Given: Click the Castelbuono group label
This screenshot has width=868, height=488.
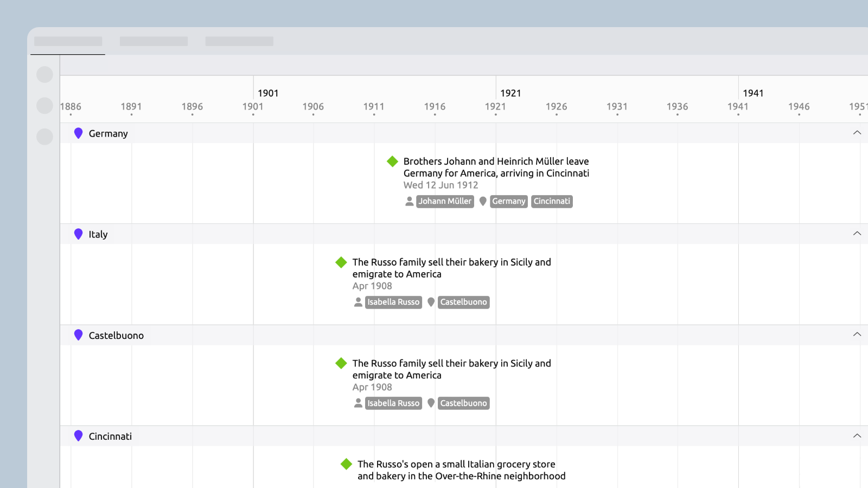Looking at the screenshot, I should click(116, 336).
